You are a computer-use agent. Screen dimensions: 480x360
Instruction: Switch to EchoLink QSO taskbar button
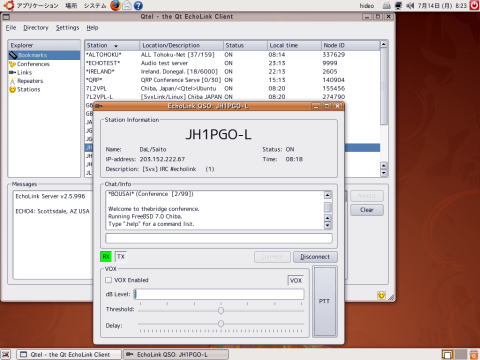176,354
